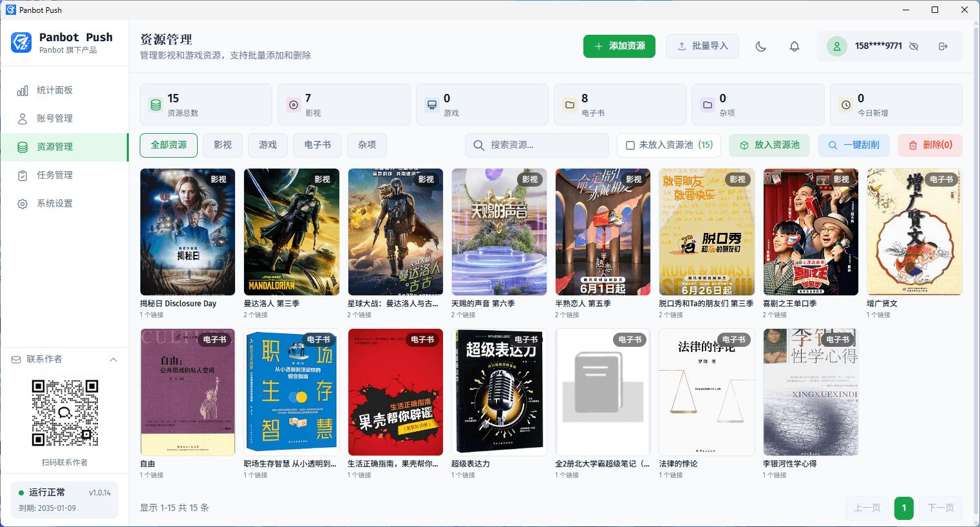Click the Panbot Push logo in the sidebar

pos(21,42)
